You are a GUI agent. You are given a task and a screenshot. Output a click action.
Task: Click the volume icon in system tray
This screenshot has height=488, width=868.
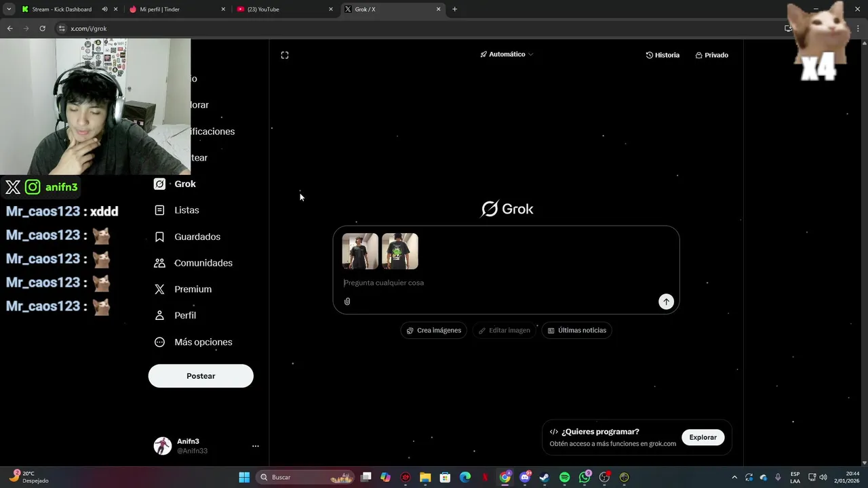click(823, 477)
